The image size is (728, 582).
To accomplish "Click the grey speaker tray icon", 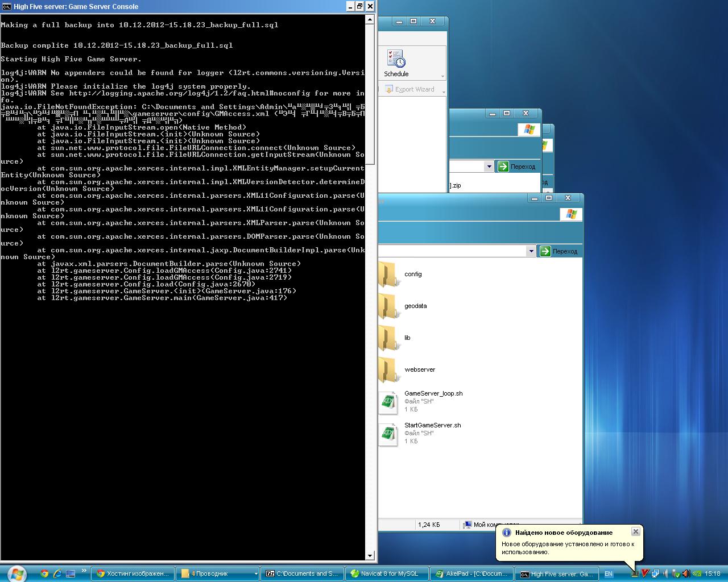I will point(665,573).
